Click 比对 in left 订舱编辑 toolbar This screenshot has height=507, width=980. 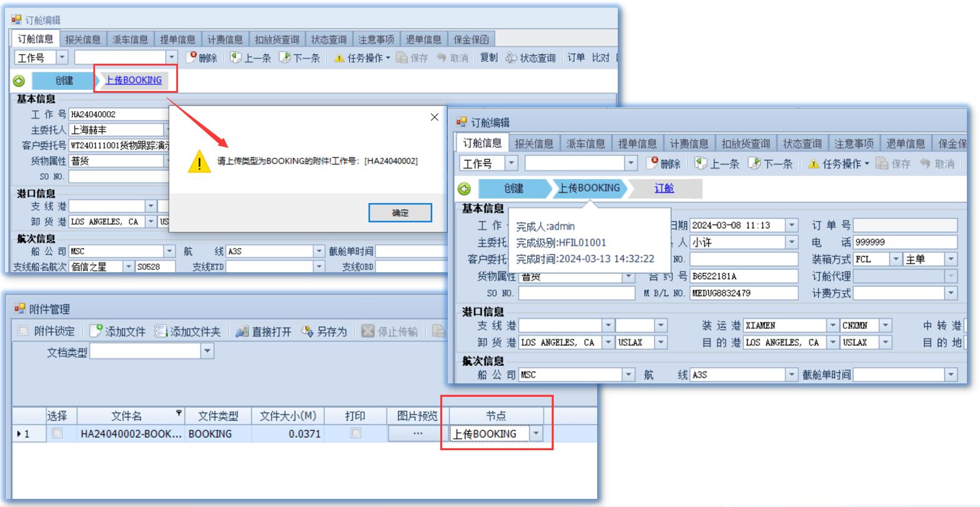[601, 57]
